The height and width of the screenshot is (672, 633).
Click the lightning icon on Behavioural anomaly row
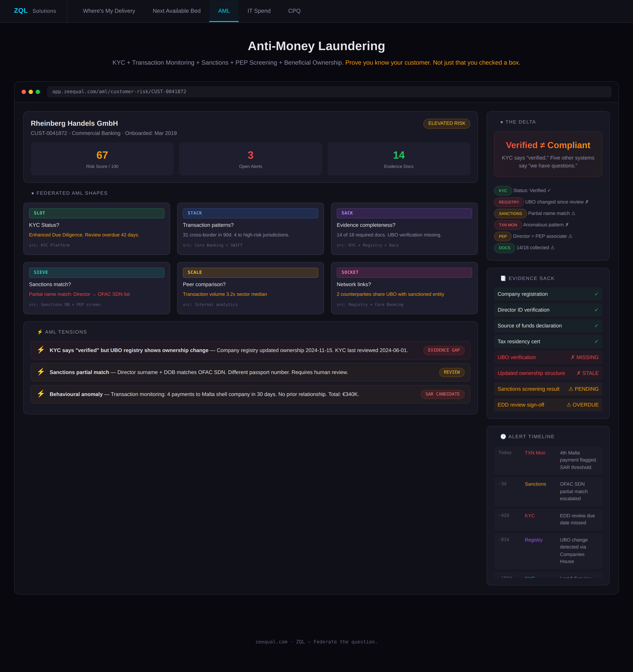pyautogui.click(x=41, y=394)
